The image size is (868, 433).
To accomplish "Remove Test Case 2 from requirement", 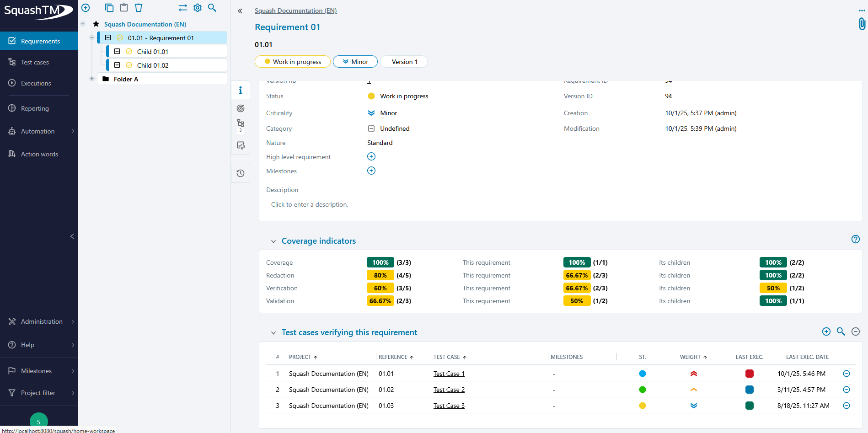I will (x=846, y=390).
